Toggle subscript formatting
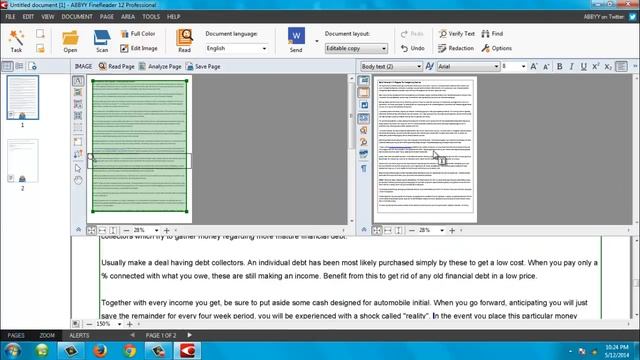Image resolution: width=640 pixels, height=360 pixels. 608,66
